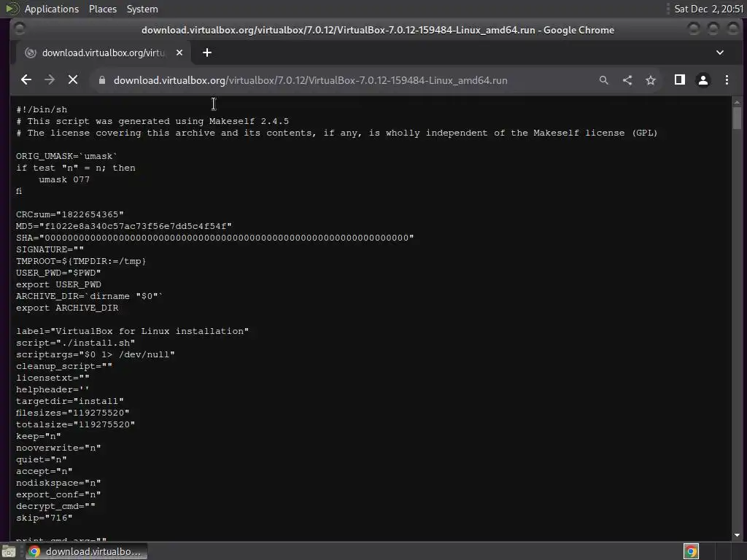Open the Applications menu
This screenshot has height=560, width=747.
click(x=52, y=9)
